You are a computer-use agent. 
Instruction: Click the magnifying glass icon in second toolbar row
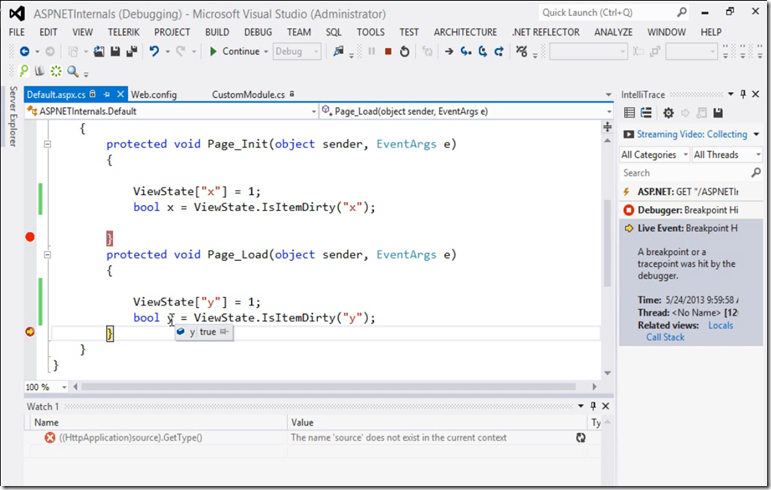(73, 71)
